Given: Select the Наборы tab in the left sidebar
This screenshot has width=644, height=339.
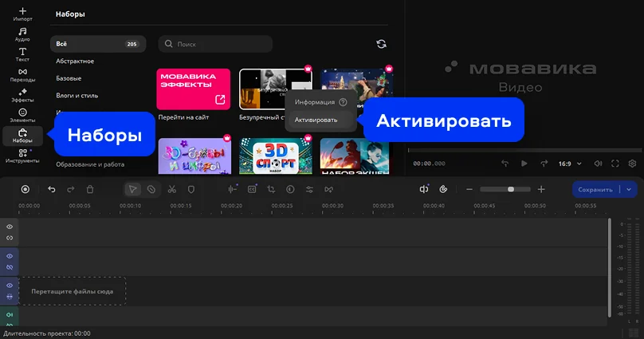Looking at the screenshot, I should pyautogui.click(x=22, y=136).
